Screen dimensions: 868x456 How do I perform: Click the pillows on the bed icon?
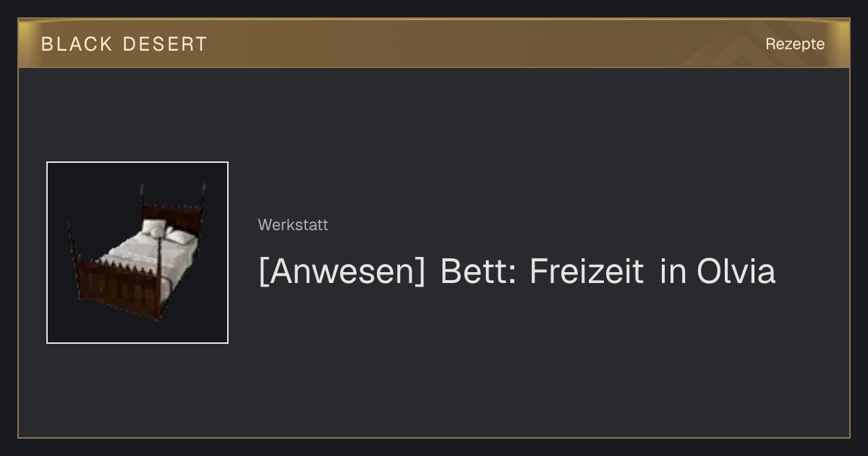(168, 232)
